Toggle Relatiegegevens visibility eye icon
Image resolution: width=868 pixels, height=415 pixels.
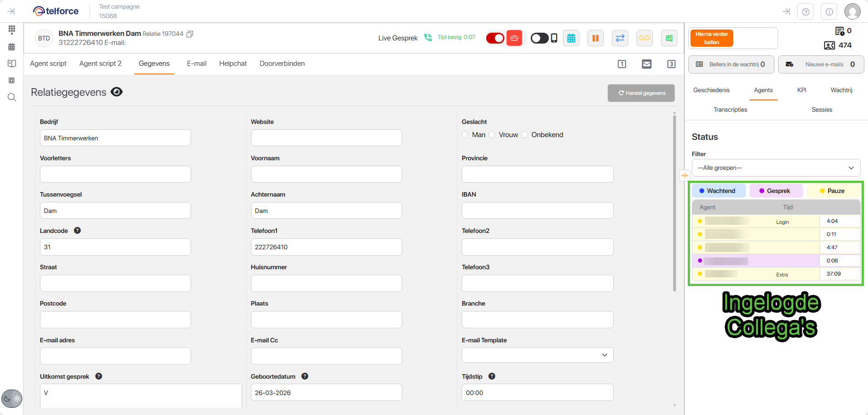point(117,92)
